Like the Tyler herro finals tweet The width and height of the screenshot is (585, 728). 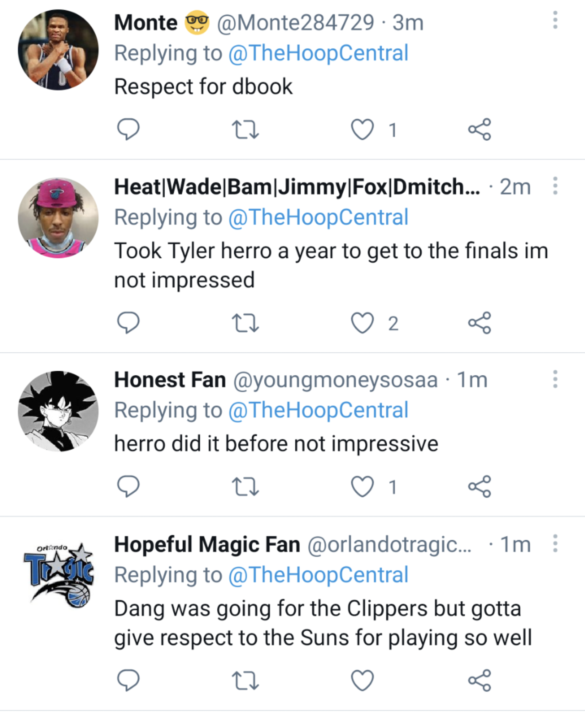362,323
